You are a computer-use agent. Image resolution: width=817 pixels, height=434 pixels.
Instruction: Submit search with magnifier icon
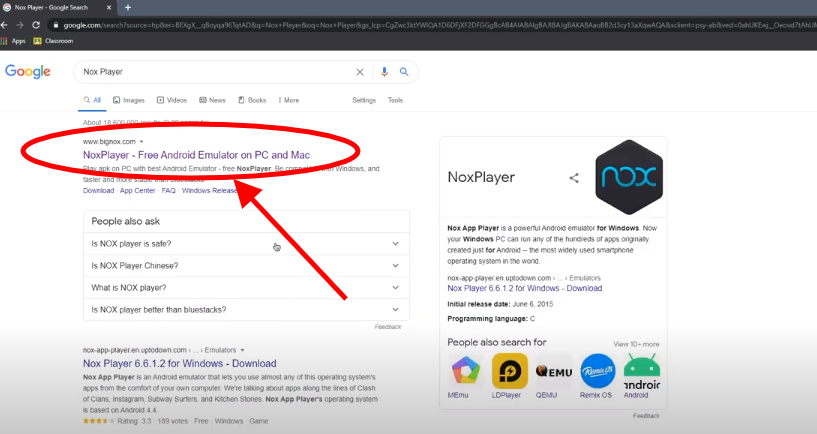click(x=404, y=72)
